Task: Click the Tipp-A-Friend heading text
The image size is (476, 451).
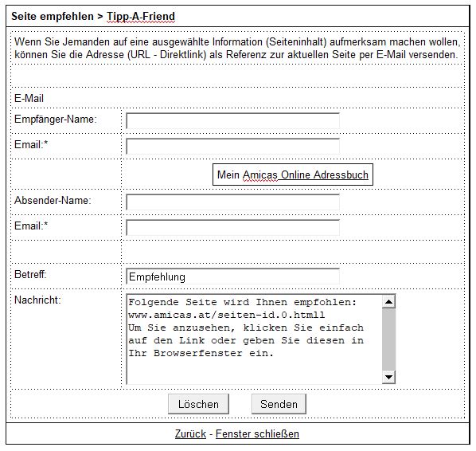Action: click(x=141, y=17)
